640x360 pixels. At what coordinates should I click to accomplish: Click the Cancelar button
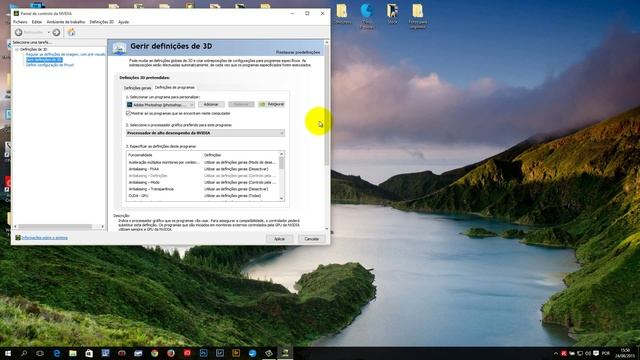pyautogui.click(x=311, y=239)
